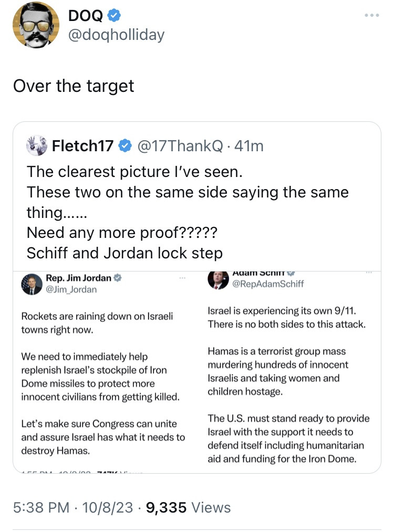The image size is (394, 532).
Task: Click the verified badge beside Fletch17
Action: [x=125, y=146]
